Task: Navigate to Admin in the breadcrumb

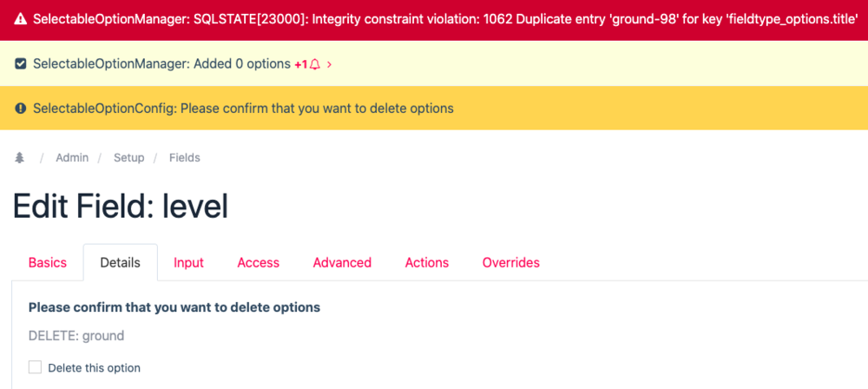Action: (72, 157)
